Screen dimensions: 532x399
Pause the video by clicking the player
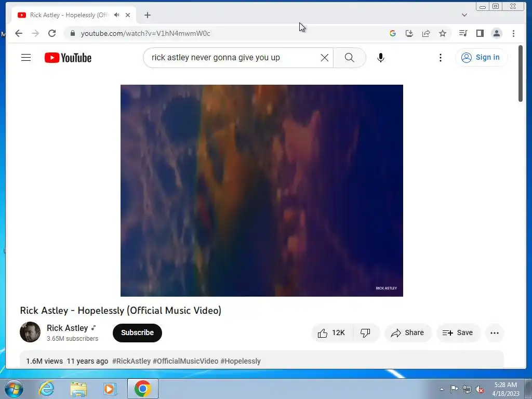pyautogui.click(x=262, y=190)
